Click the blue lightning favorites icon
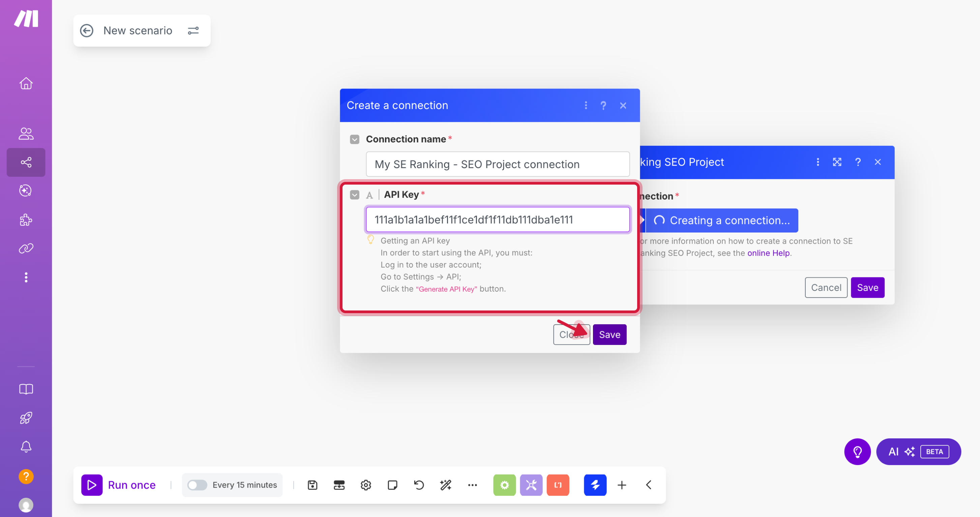 pos(595,485)
